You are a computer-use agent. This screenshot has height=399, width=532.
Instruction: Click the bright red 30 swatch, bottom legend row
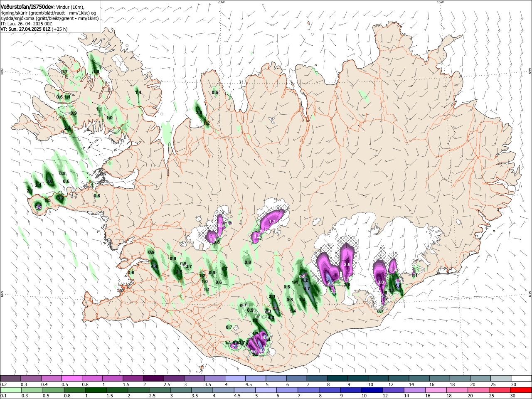coord(520,390)
